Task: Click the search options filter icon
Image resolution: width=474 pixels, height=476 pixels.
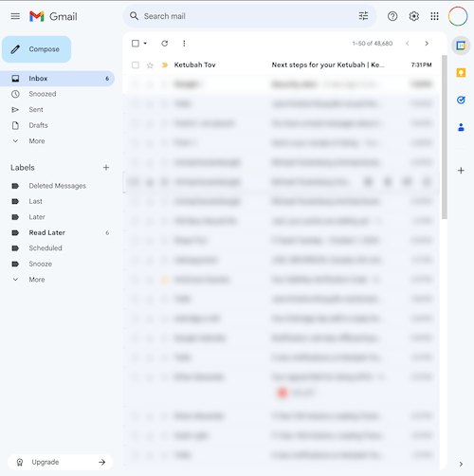Action: coord(363,16)
